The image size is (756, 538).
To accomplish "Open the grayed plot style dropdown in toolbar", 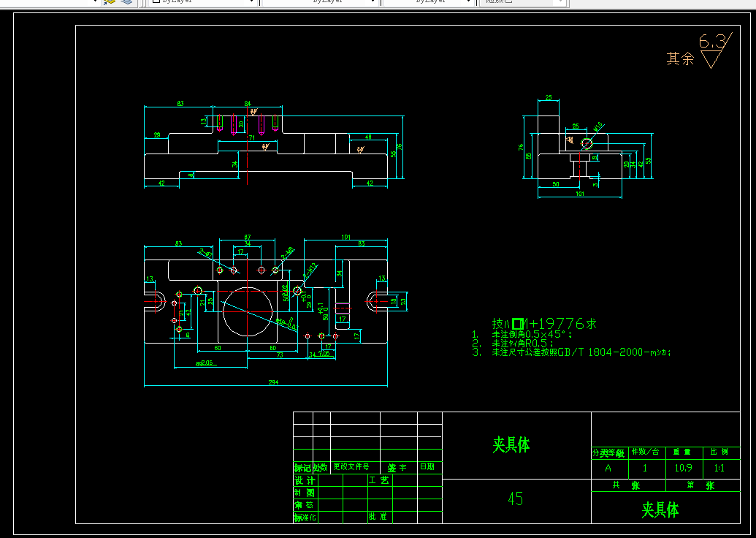I will coord(522,2).
